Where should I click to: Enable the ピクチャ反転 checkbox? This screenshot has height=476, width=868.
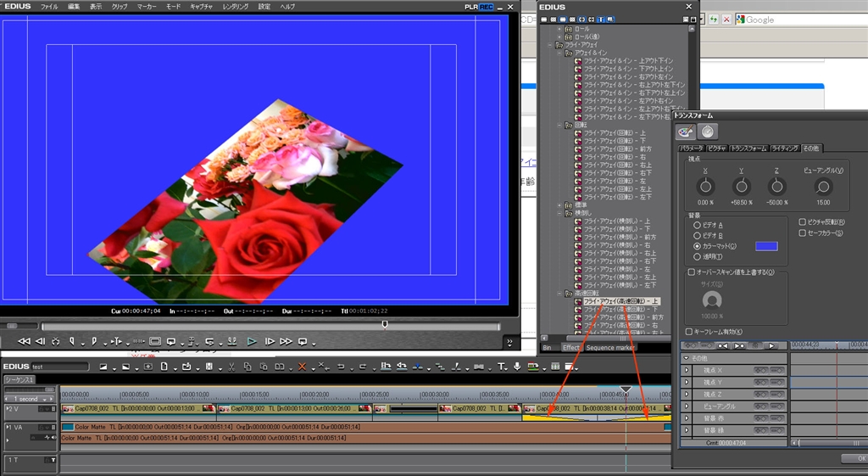tap(802, 222)
